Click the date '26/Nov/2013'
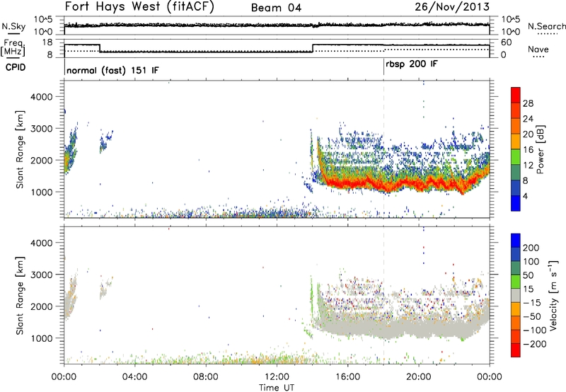Image resolution: width=566 pixels, height=392 pixels. coord(452,6)
